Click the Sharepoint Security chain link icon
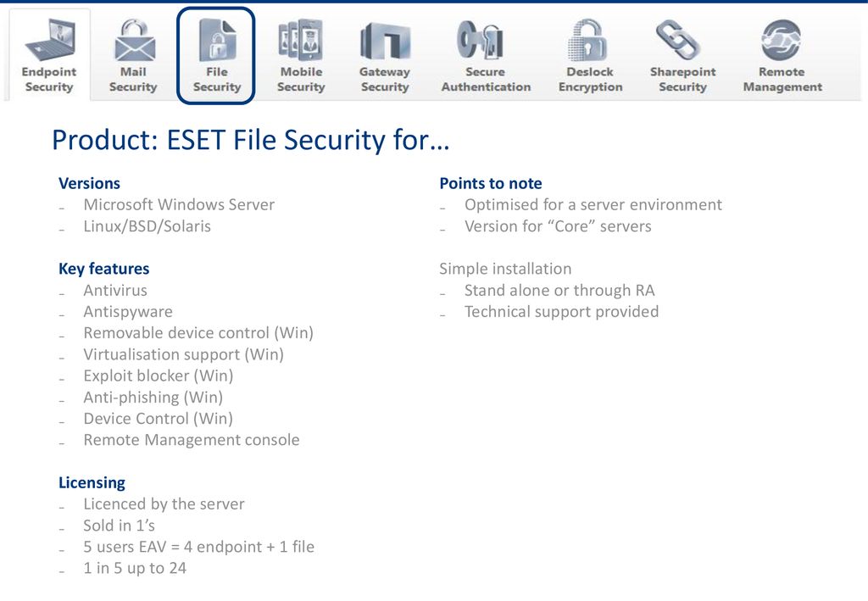The width and height of the screenshot is (868, 601). [677, 40]
